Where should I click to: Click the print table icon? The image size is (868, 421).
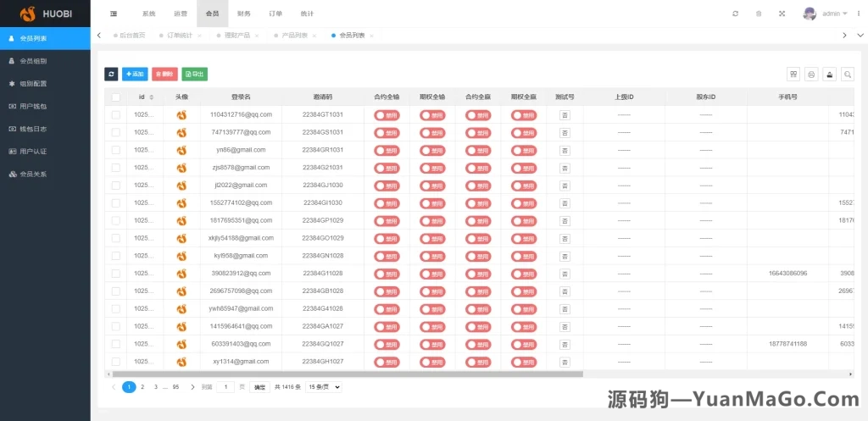(811, 75)
